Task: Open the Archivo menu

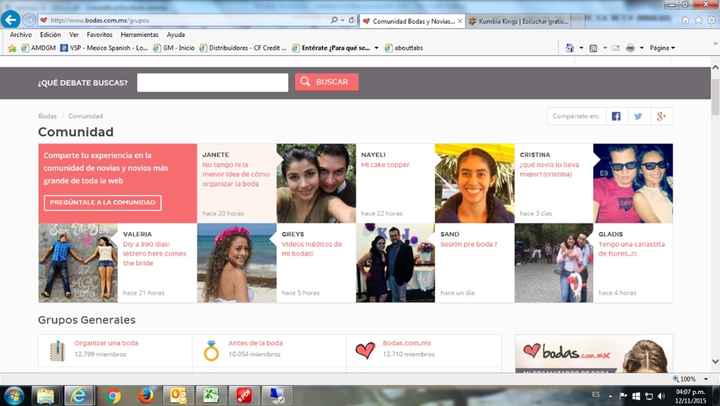Action: click(x=21, y=34)
